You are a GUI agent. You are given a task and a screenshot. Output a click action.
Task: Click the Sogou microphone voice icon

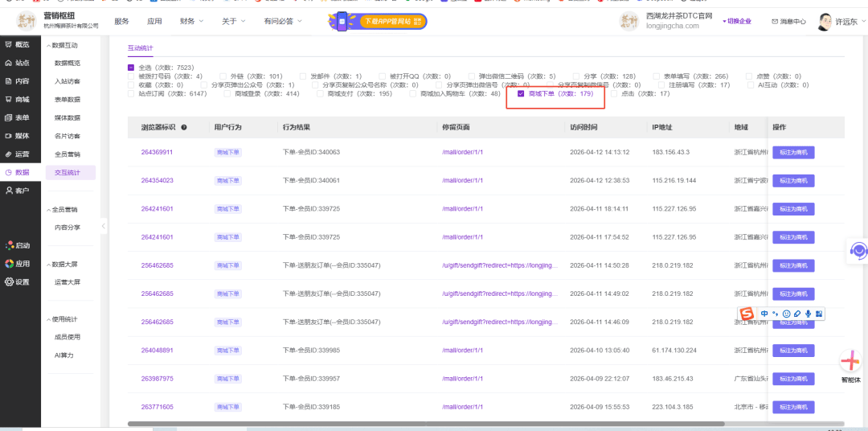(x=809, y=314)
